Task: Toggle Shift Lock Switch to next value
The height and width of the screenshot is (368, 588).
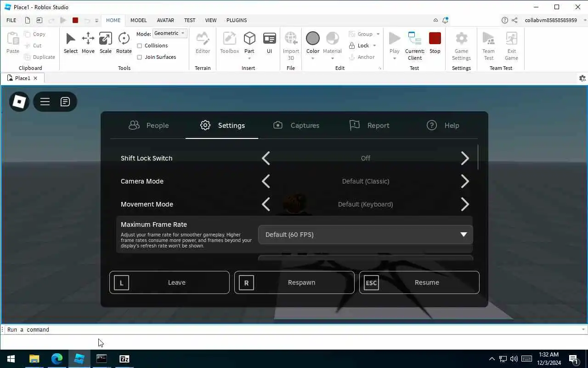Action: [465, 158]
